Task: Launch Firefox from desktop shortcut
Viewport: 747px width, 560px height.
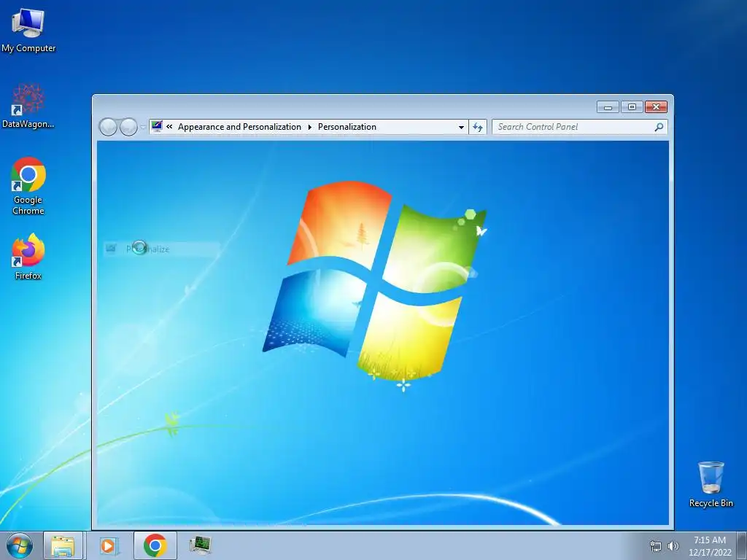Action: [28, 256]
